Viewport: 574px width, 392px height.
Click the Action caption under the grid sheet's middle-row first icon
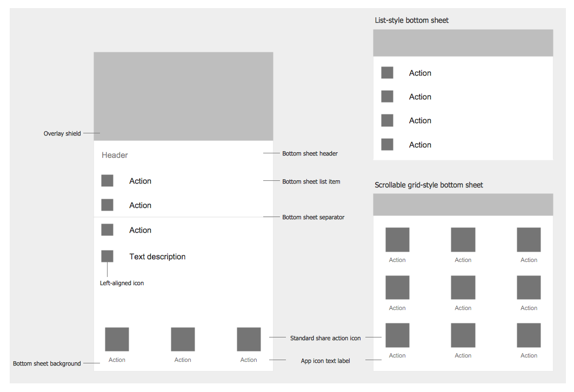(x=397, y=308)
